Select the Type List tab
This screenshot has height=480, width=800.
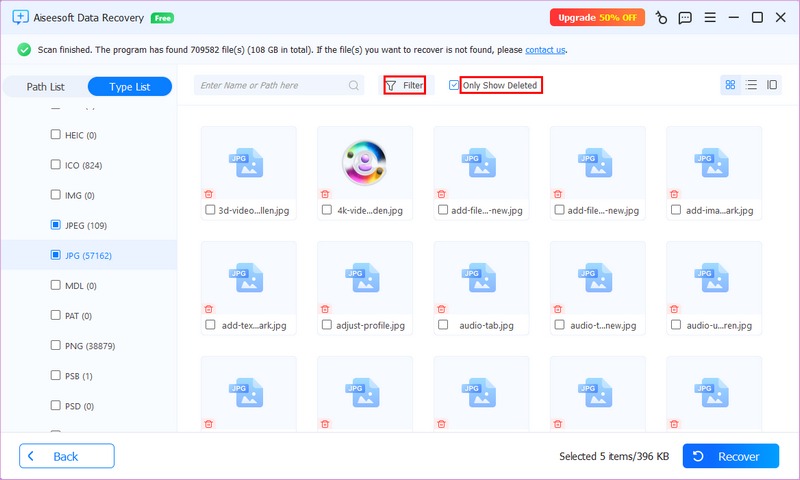[129, 87]
